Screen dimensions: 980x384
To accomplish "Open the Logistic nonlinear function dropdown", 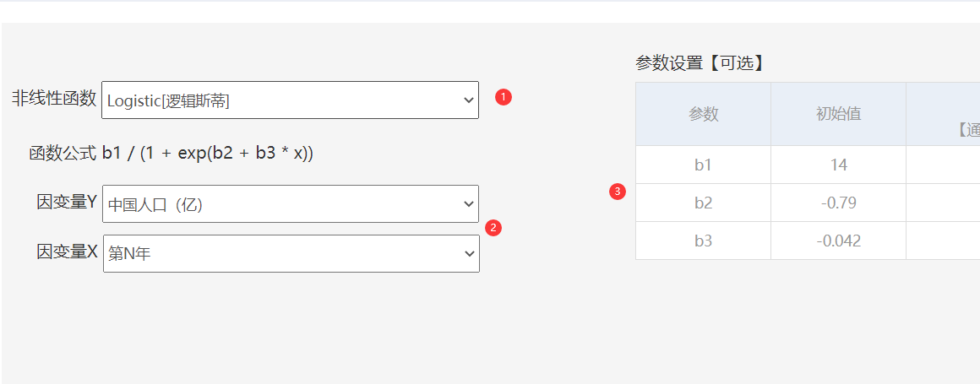I will pos(290,100).
